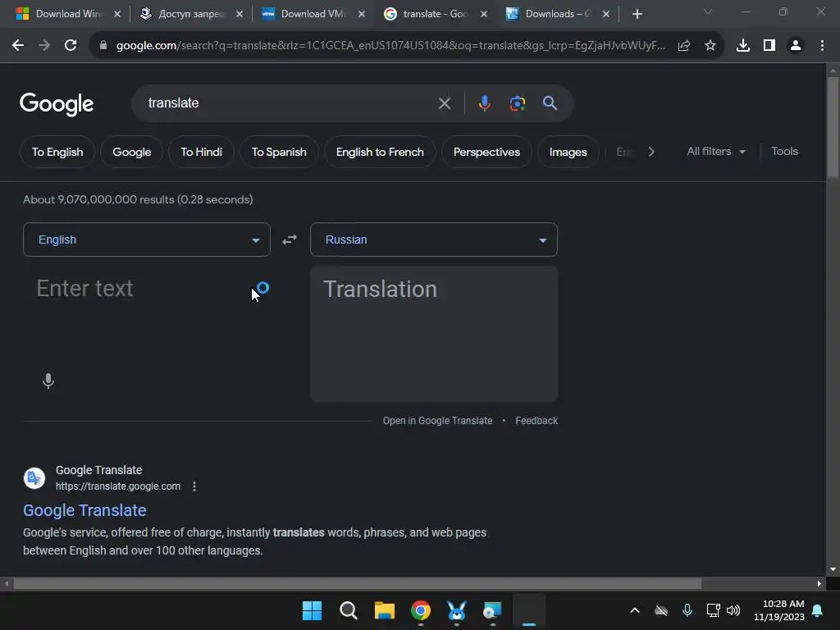Toggle the Chrome side panel

point(769,46)
